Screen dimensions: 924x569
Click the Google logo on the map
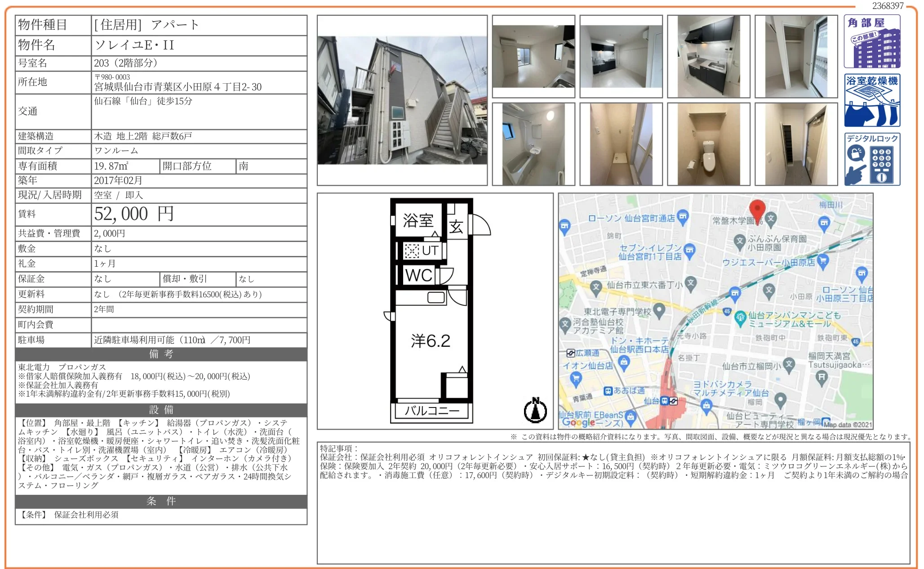click(x=578, y=422)
